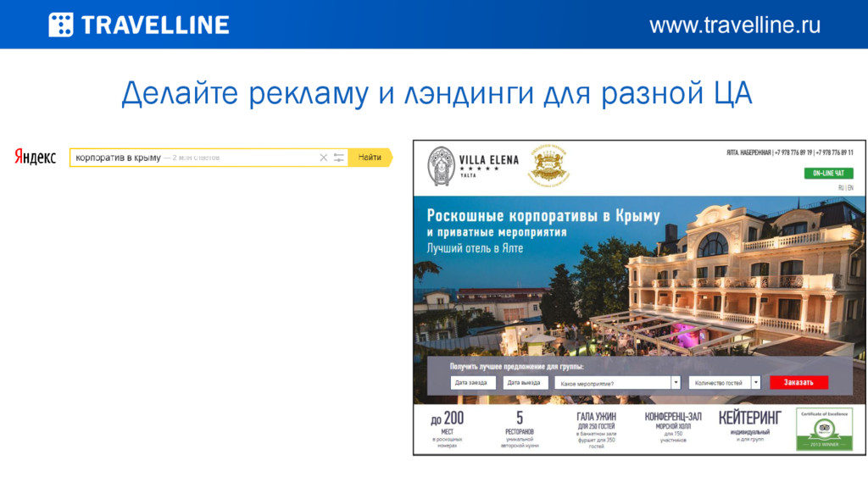868x488 pixels.
Task: Click the text Лучший отель в Ялте
Action: [475, 248]
